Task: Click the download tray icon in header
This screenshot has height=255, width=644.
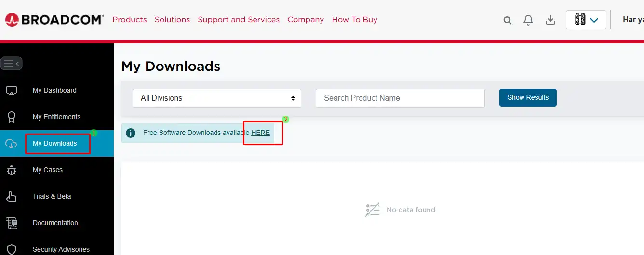Action: coord(550,20)
